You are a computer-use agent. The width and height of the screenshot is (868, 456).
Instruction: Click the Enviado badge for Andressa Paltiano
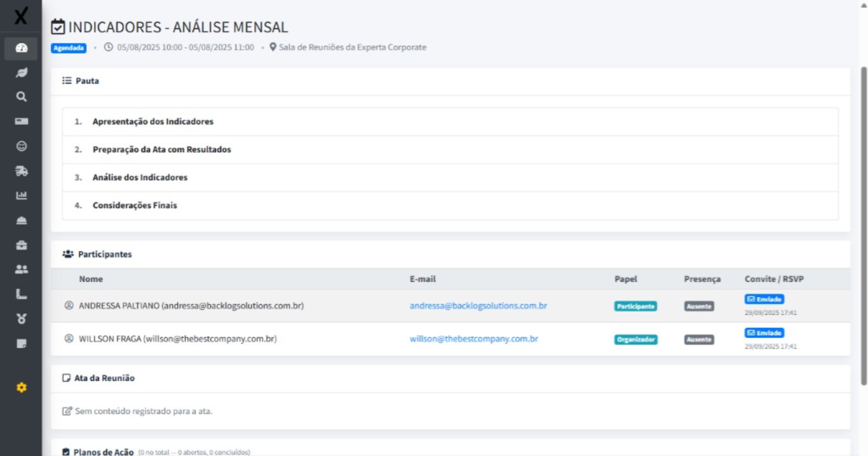click(x=764, y=299)
